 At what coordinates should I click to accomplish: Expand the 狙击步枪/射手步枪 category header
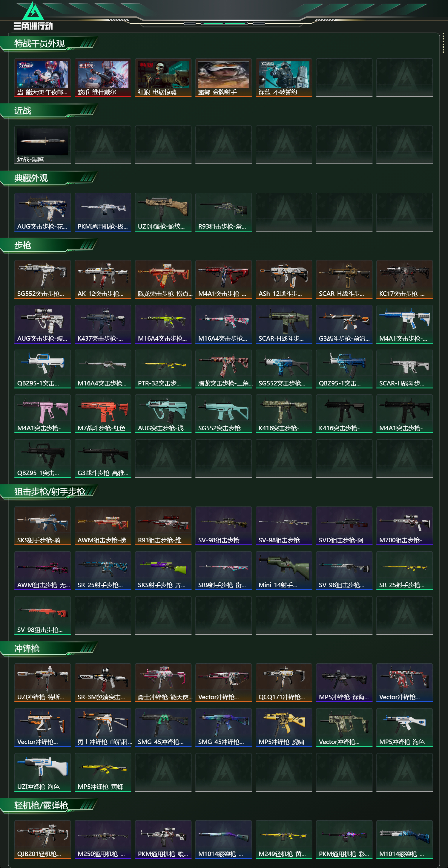pyautogui.click(x=49, y=492)
